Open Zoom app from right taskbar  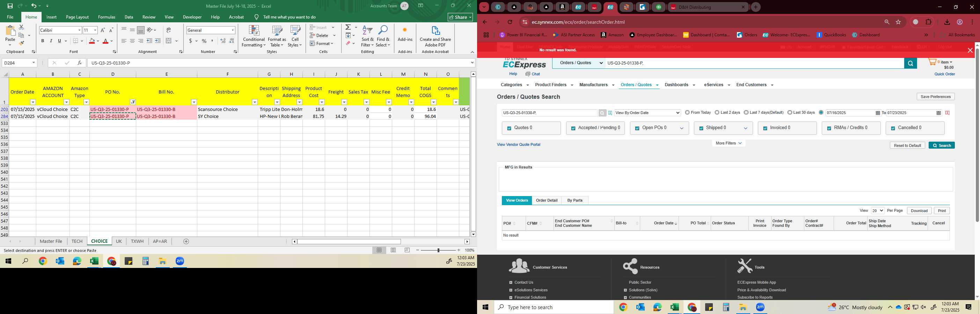[x=760, y=307]
